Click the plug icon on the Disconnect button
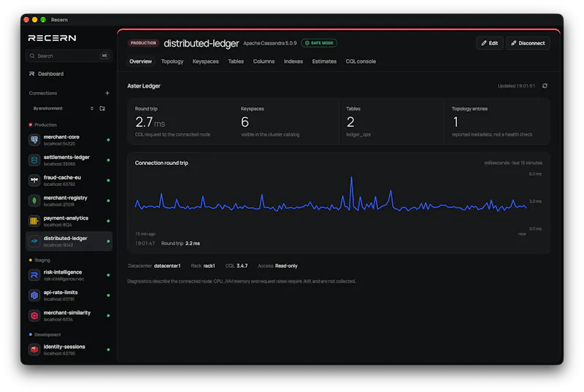The height and width of the screenshot is (392, 584). pyautogui.click(x=514, y=43)
